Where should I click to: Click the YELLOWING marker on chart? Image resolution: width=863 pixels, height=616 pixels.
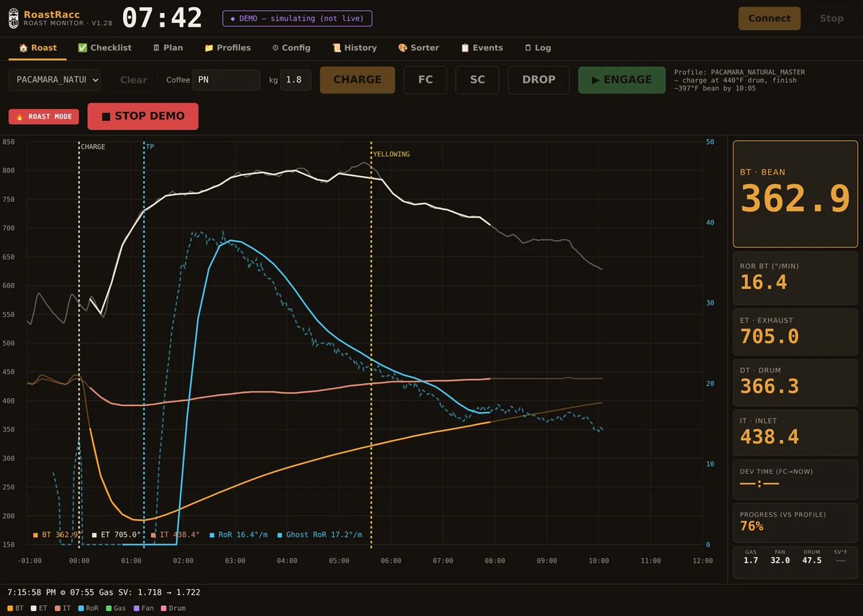click(x=371, y=344)
